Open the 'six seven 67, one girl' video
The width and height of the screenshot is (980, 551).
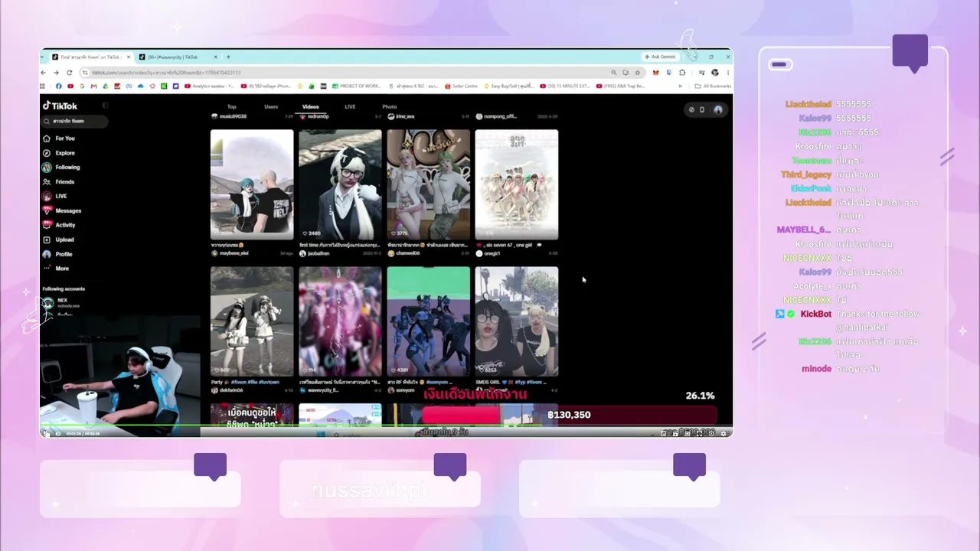[516, 184]
